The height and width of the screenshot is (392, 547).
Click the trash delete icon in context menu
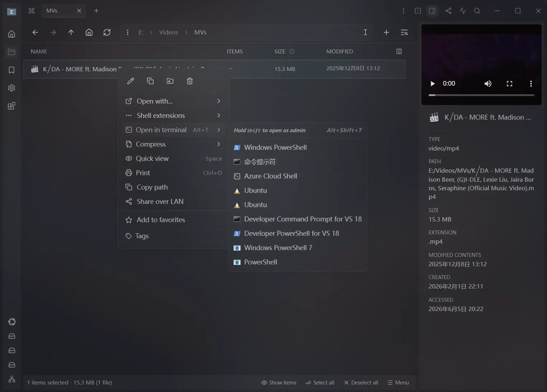click(x=190, y=81)
